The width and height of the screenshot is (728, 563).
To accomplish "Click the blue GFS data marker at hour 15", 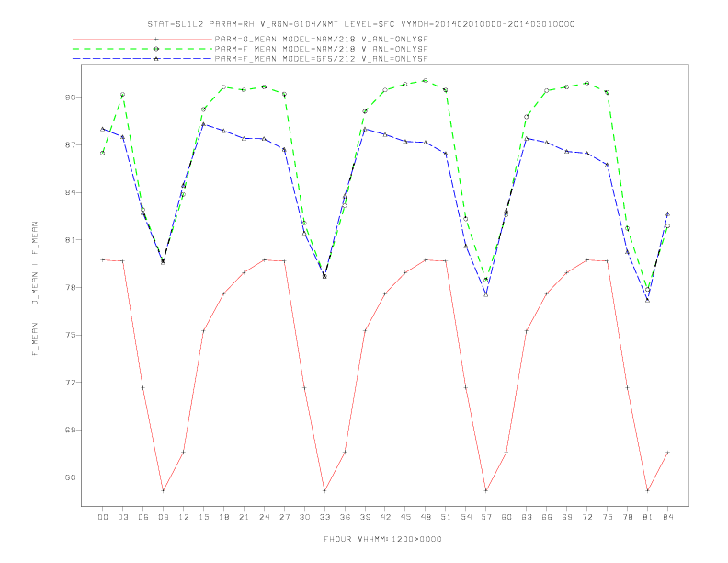I will click(203, 124).
